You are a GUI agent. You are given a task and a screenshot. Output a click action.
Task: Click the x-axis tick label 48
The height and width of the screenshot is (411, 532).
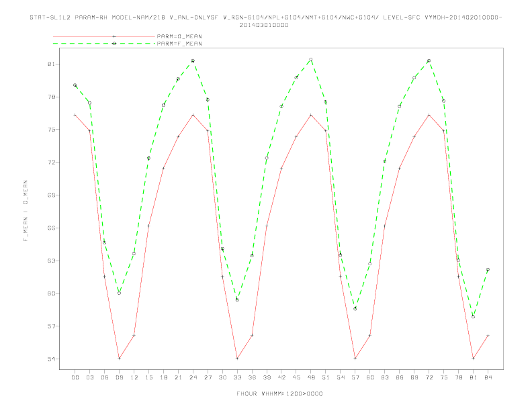[311, 377]
